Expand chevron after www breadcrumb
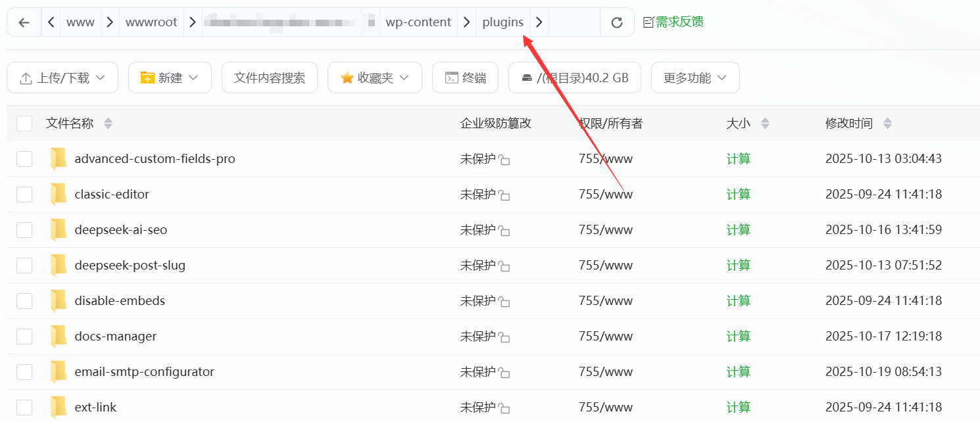This screenshot has height=422, width=980. 110,22
